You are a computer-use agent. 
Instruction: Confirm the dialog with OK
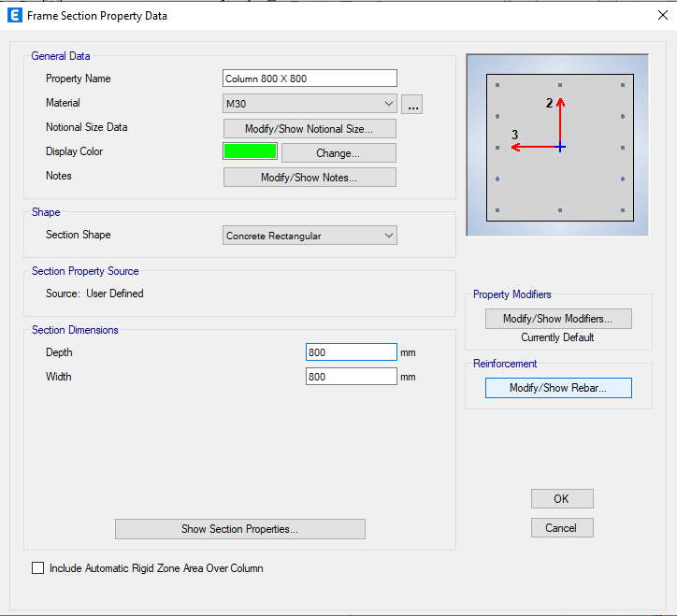[x=561, y=499]
